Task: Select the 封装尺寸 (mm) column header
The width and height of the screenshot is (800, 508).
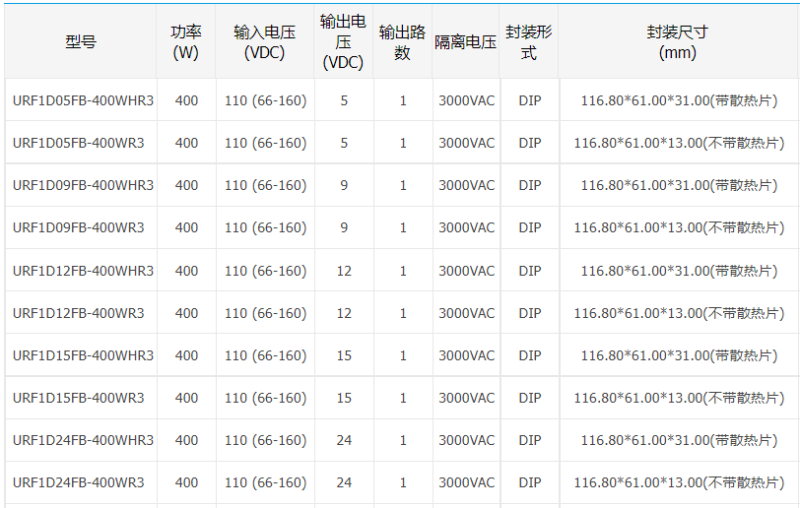Action: tap(677, 42)
